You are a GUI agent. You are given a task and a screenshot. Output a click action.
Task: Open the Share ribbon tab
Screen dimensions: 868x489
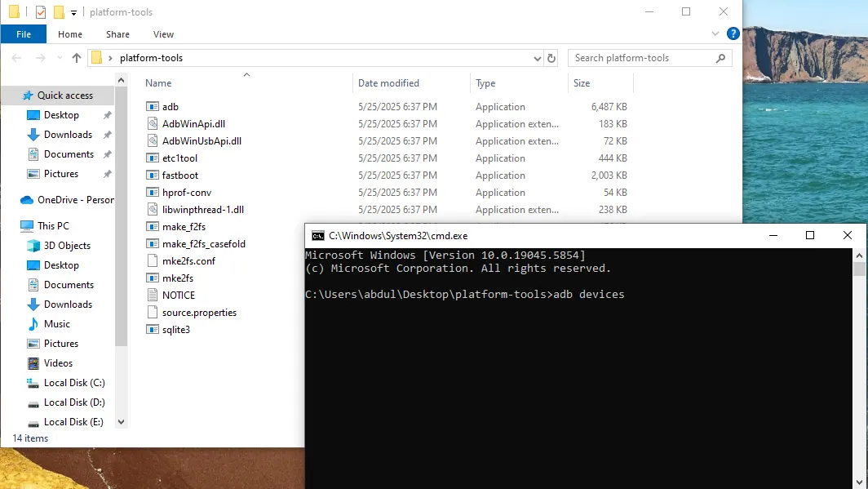click(x=117, y=34)
